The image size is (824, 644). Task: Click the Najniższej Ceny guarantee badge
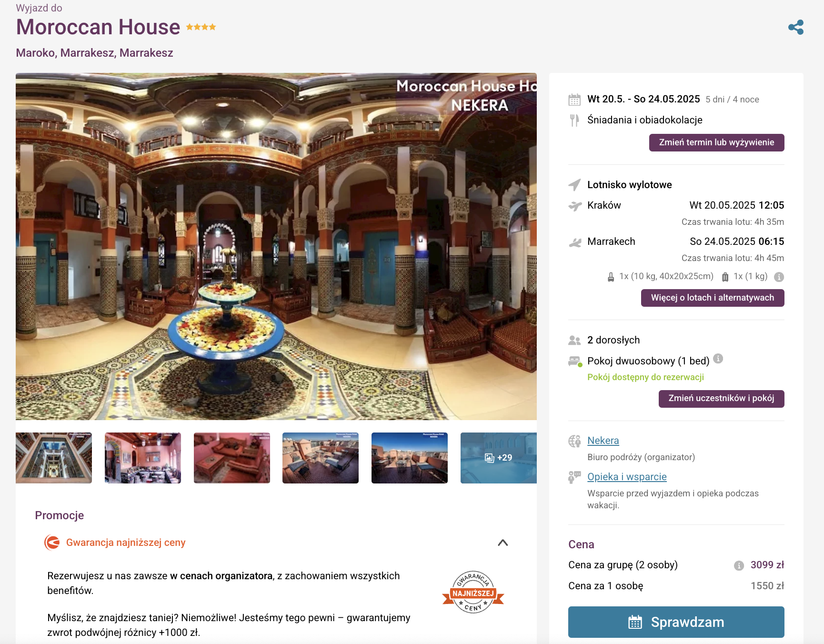coord(473,592)
